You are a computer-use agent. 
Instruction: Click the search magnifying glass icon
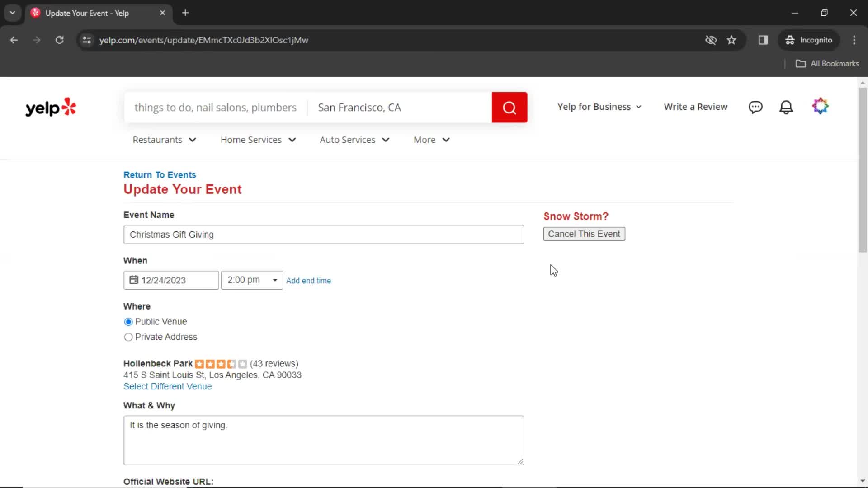[x=509, y=107]
